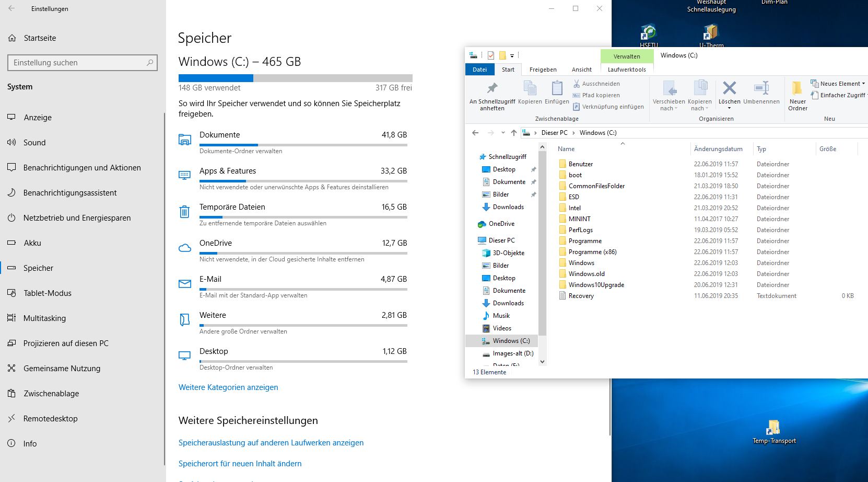
Task: Select Windows.old folder in file list
Action: click(587, 274)
